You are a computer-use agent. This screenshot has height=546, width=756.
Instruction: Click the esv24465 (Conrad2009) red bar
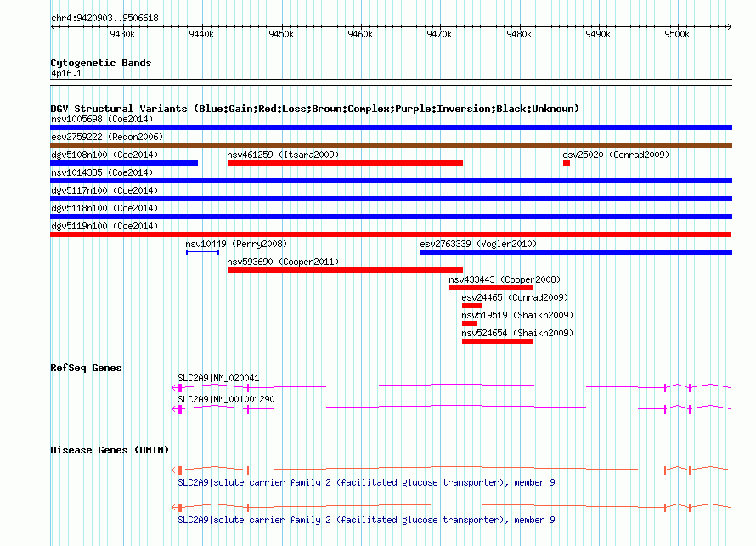coord(471,306)
